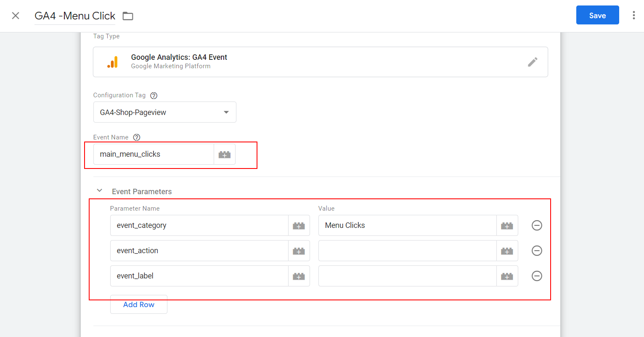Close the tag editor with X

[x=16, y=16]
